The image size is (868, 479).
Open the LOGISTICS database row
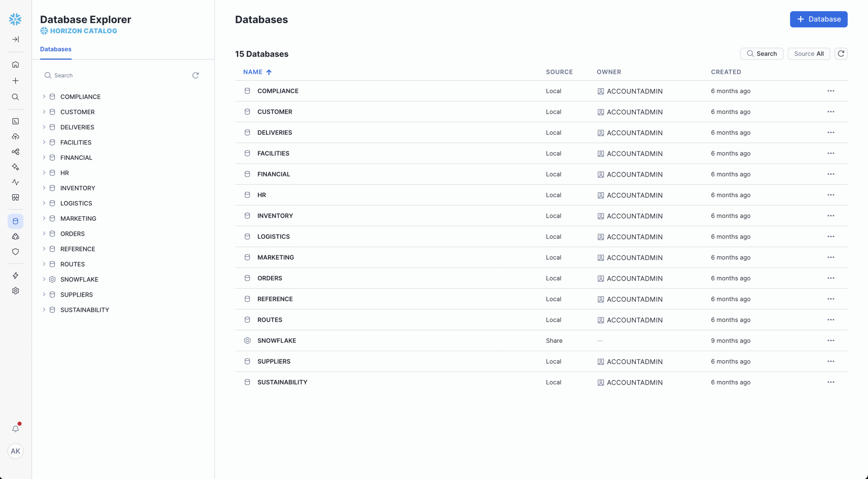pyautogui.click(x=541, y=236)
